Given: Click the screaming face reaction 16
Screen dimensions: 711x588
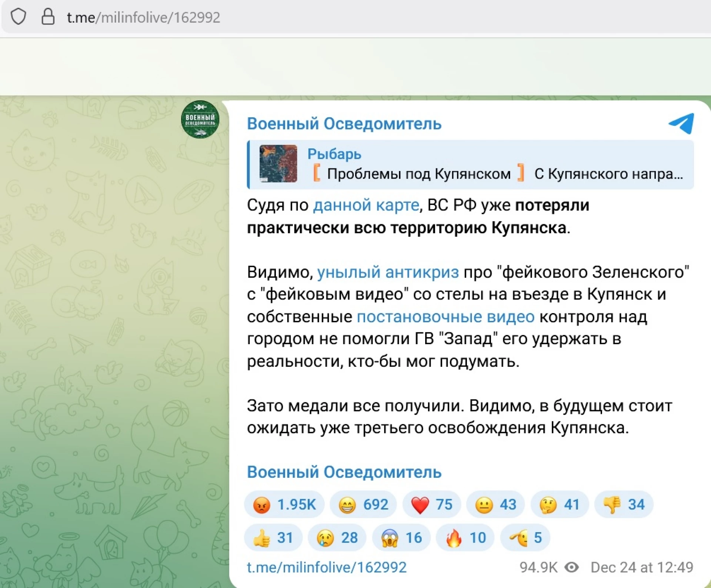Looking at the screenshot, I should point(401,538).
